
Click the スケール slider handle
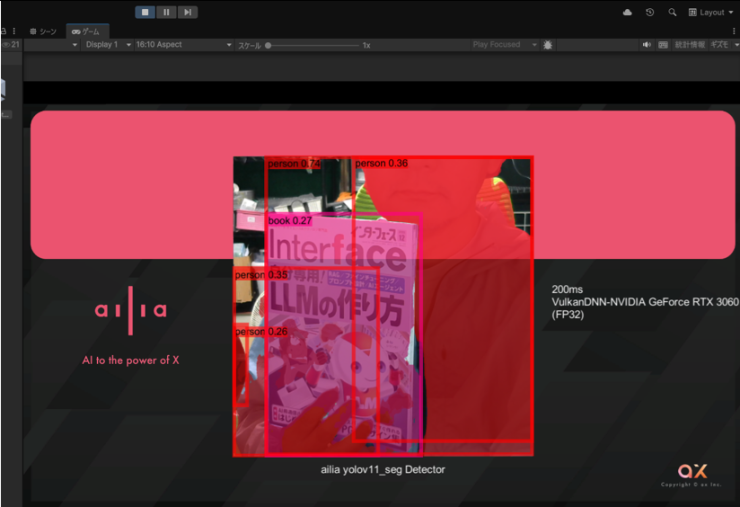(x=268, y=45)
